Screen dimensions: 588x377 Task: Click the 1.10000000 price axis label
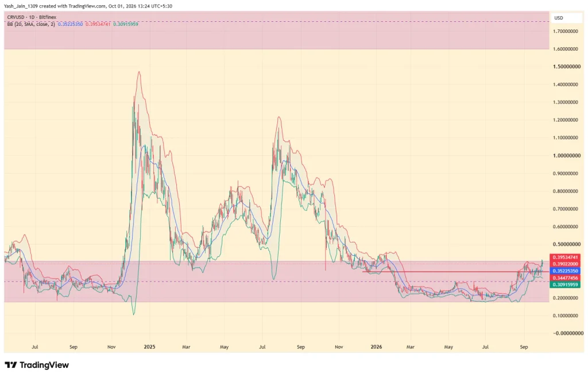coord(566,137)
